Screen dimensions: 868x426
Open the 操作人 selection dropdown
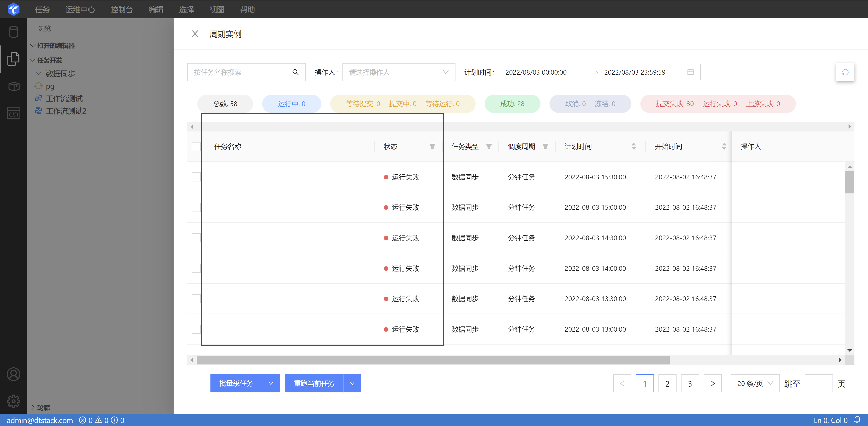[x=398, y=72]
